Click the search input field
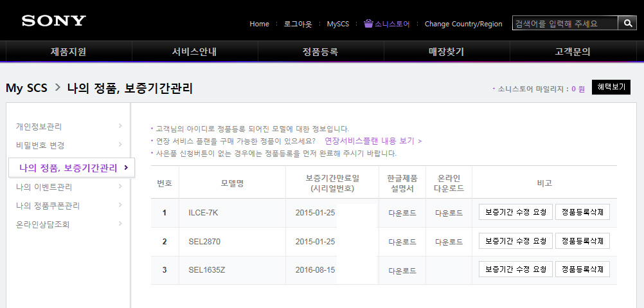Image resolution: width=644 pixels, height=308 pixels. coord(564,23)
